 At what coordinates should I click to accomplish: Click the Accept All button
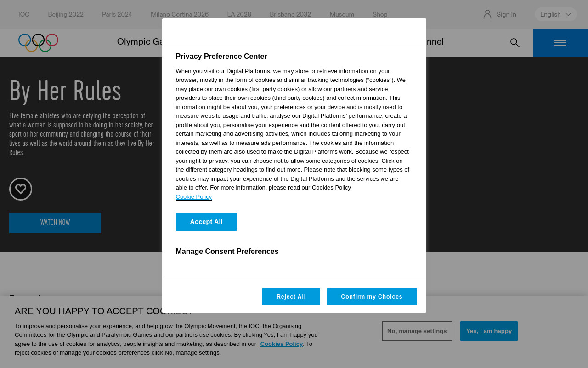[x=206, y=222]
